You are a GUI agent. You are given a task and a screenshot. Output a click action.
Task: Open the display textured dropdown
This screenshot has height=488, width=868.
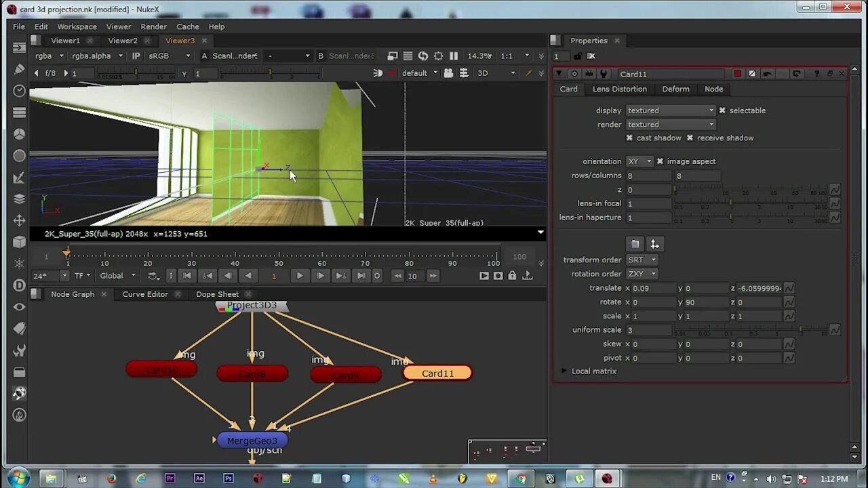pyautogui.click(x=670, y=110)
